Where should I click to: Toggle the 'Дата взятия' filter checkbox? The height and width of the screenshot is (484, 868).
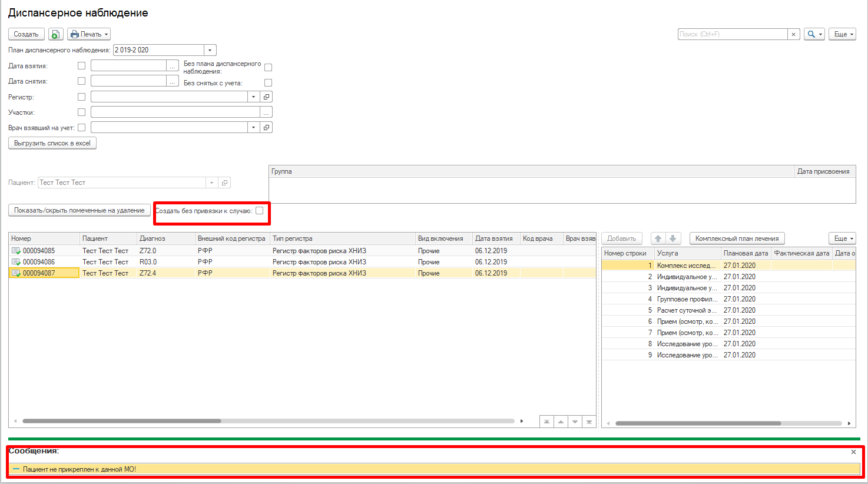point(81,66)
